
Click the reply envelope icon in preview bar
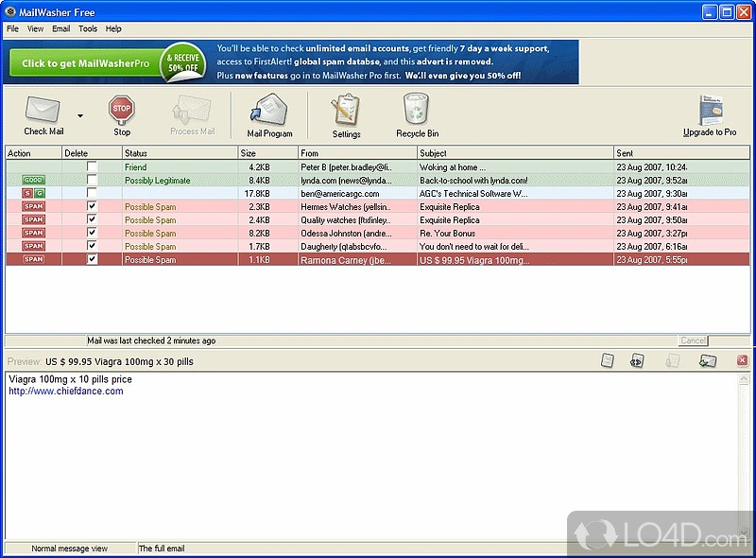(x=708, y=360)
